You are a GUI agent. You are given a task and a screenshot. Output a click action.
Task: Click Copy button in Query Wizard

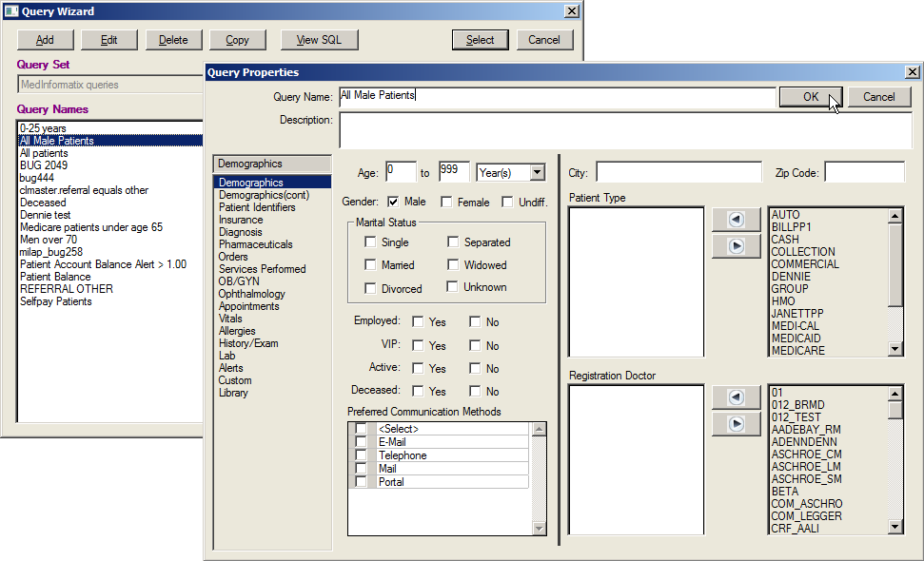click(238, 40)
